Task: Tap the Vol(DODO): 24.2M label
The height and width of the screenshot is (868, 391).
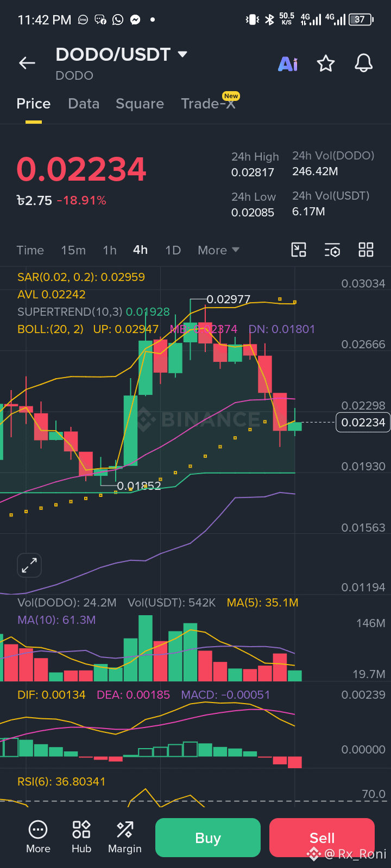Action: tap(67, 603)
